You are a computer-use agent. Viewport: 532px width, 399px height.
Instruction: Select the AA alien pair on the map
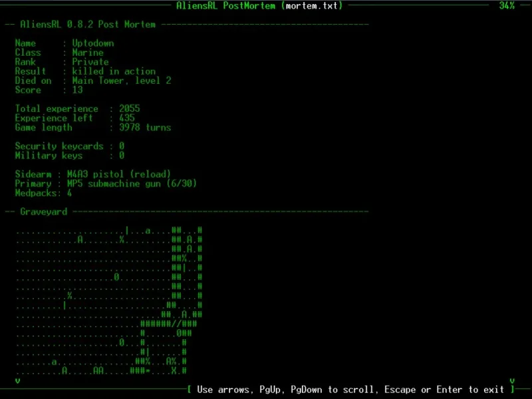(x=98, y=371)
